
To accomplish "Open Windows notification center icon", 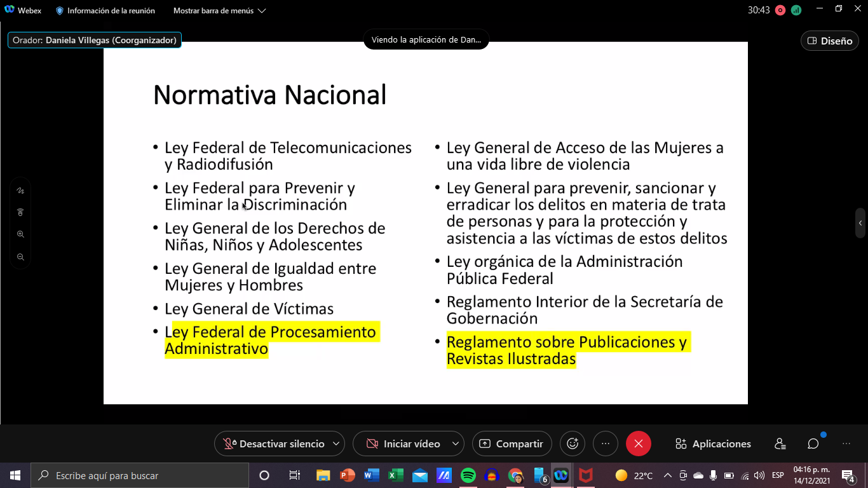I will [x=848, y=475].
